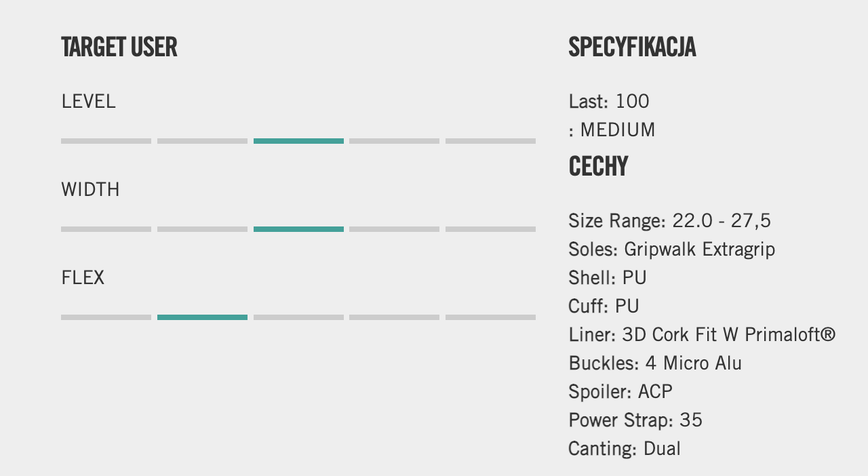Click the Size Range 22.0 - 27,5 line
Image resolution: width=868 pixels, height=476 pixels.
point(669,221)
